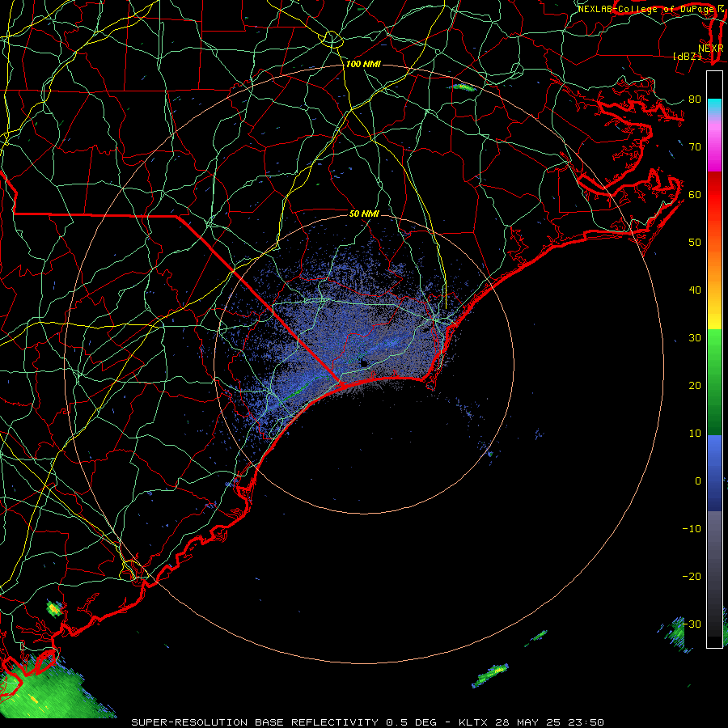Click the [dBZ] units label

pos(687,56)
